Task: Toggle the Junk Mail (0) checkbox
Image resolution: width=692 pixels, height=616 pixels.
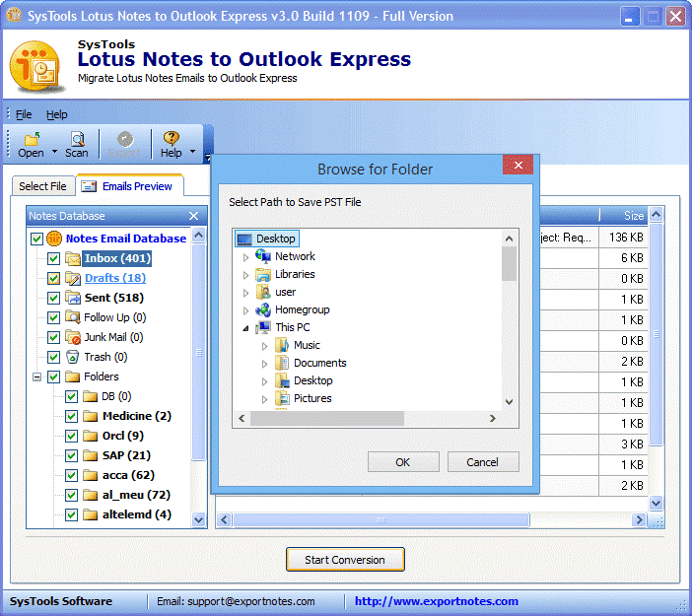Action: pyautogui.click(x=53, y=337)
